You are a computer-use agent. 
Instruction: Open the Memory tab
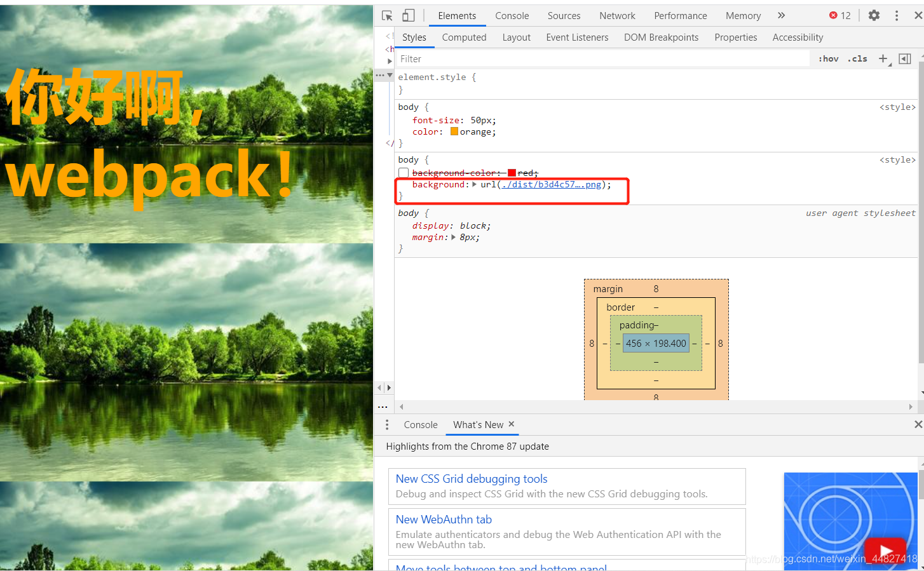(x=743, y=16)
